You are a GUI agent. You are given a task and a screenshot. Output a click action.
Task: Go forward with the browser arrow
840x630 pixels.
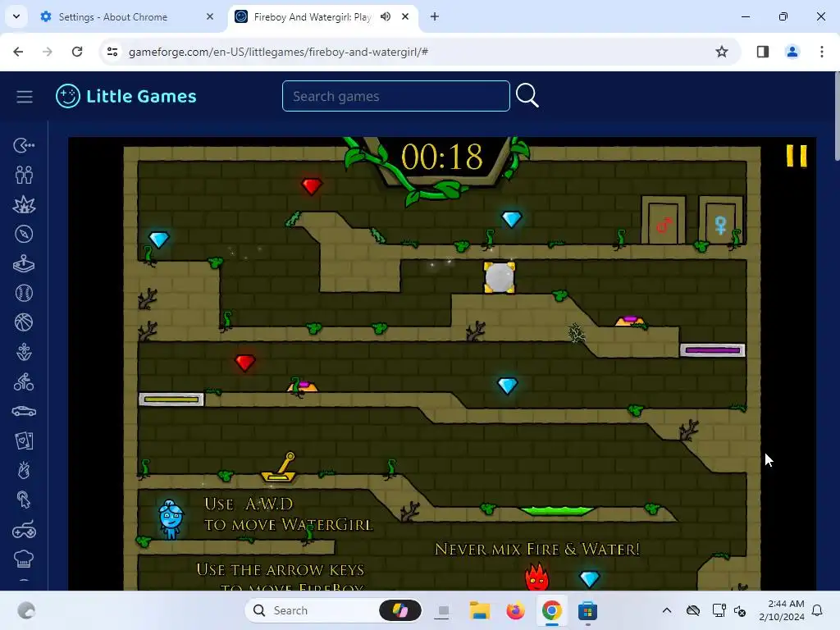(48, 52)
